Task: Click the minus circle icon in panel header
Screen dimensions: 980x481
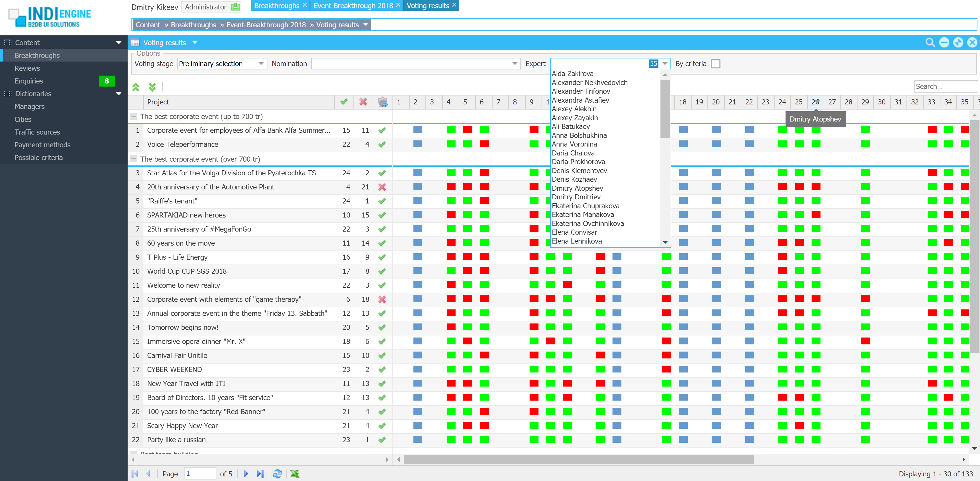Action: pos(944,43)
